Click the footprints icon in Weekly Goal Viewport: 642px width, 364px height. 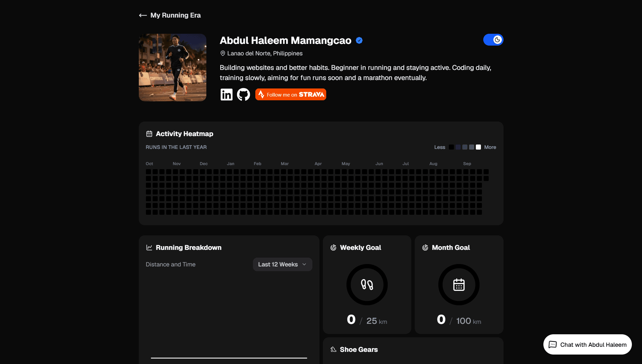click(367, 285)
